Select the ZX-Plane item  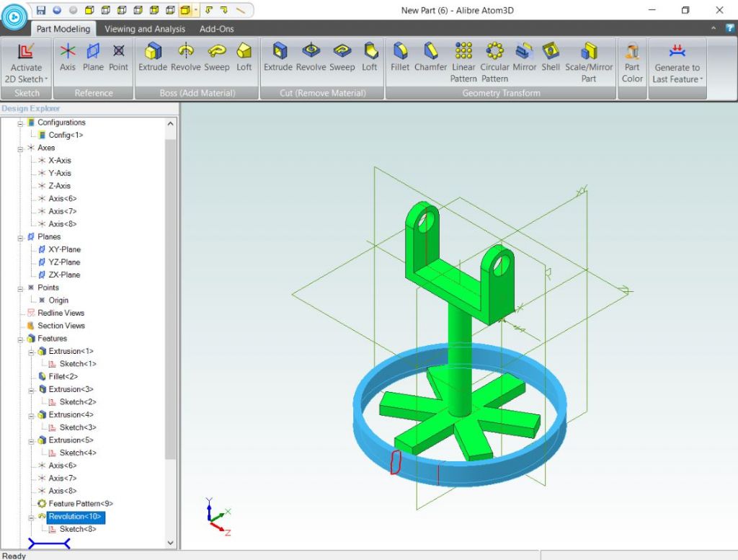coord(64,275)
